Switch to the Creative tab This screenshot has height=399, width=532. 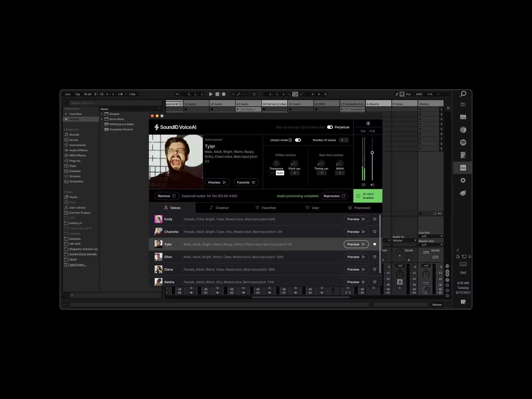219,208
